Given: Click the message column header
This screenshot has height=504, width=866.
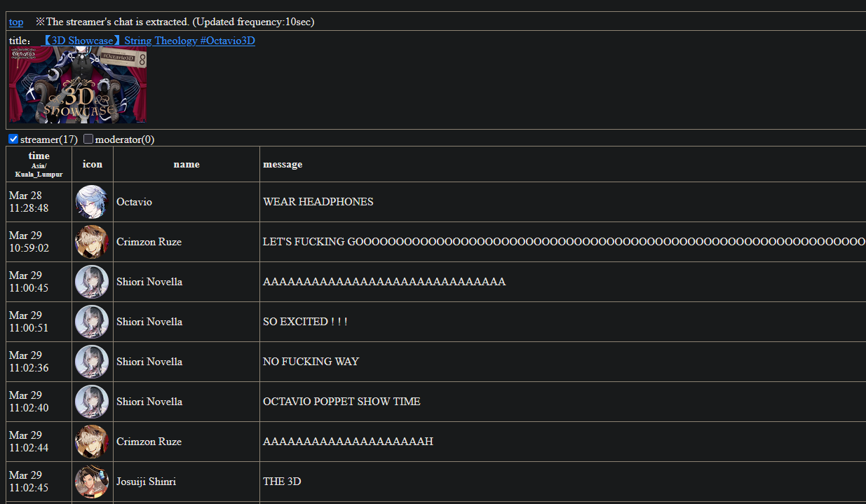Looking at the screenshot, I should 283,165.
